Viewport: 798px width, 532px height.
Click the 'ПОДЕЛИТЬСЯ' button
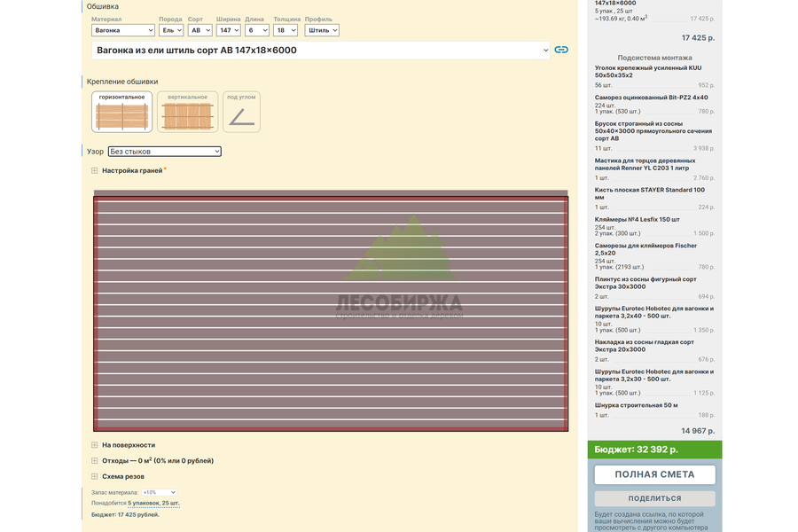tap(654, 498)
